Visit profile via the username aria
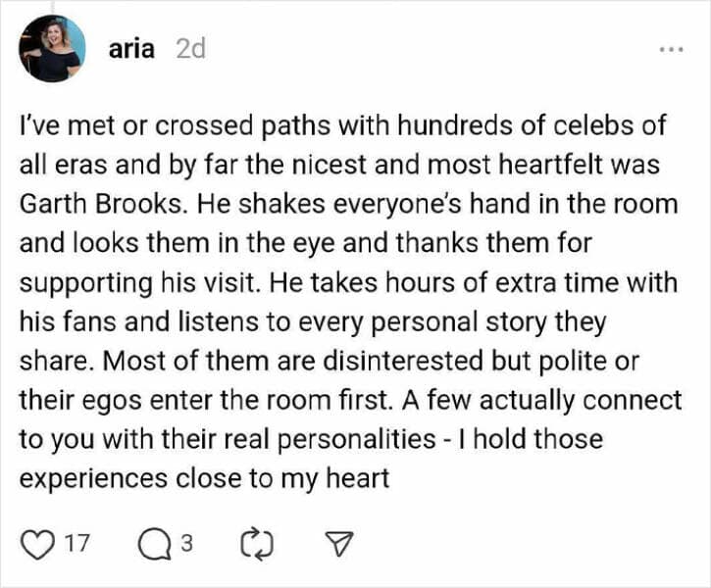Image resolution: width=711 pixels, height=588 pixels. 131,49
